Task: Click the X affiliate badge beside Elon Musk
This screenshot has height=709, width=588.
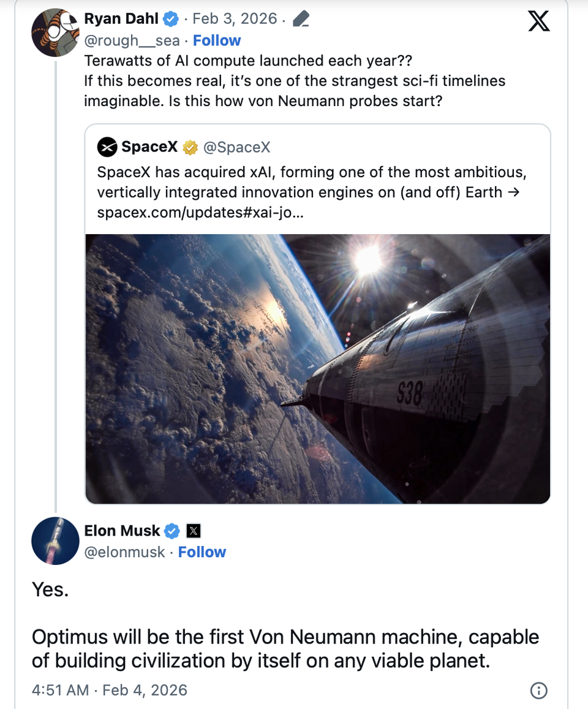Action: click(193, 531)
